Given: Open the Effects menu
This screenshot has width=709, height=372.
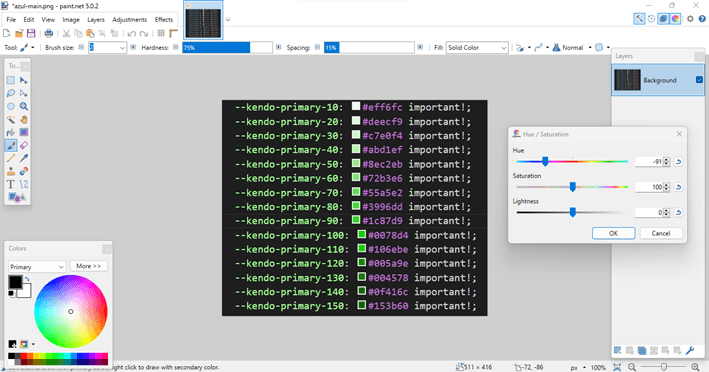Looking at the screenshot, I should tap(164, 19).
